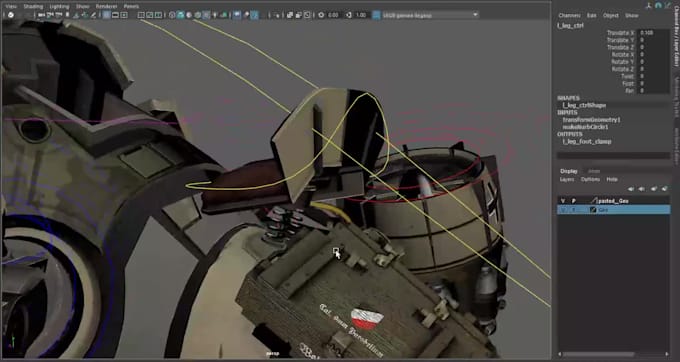Click the Wireframe on Shaded icon
The image size is (680, 362).
pos(198,15)
